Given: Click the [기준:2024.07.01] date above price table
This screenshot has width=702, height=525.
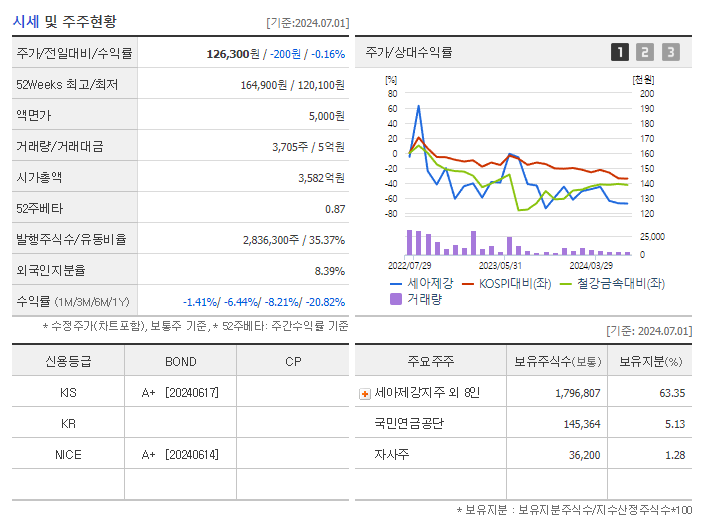Looking at the screenshot, I should [308, 23].
